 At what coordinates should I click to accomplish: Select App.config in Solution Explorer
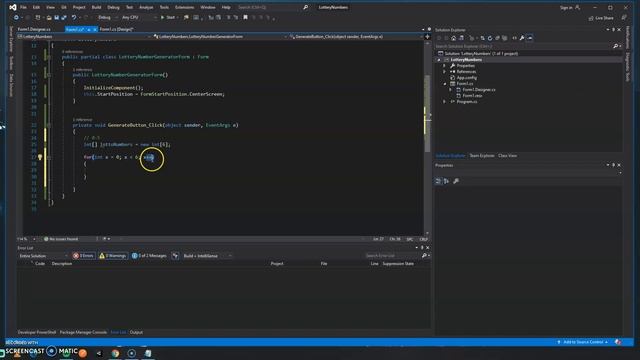point(467,78)
